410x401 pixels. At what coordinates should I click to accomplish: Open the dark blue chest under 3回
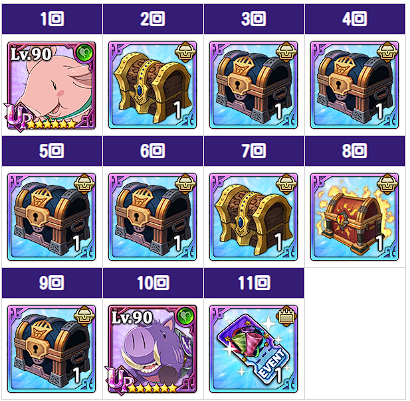[253, 85]
